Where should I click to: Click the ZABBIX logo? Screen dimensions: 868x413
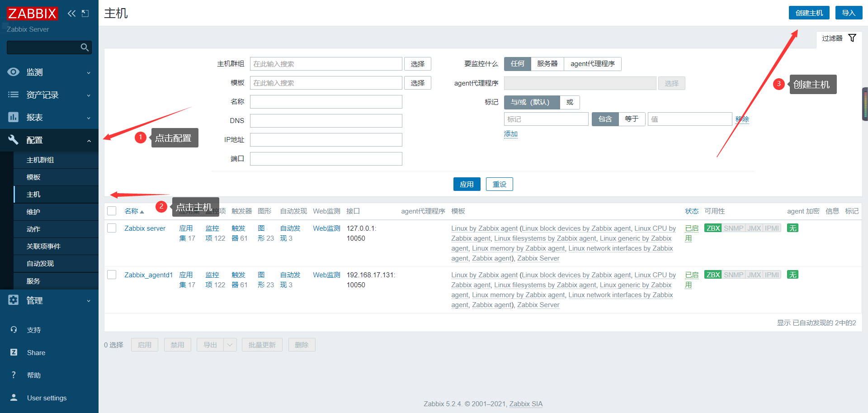click(32, 14)
